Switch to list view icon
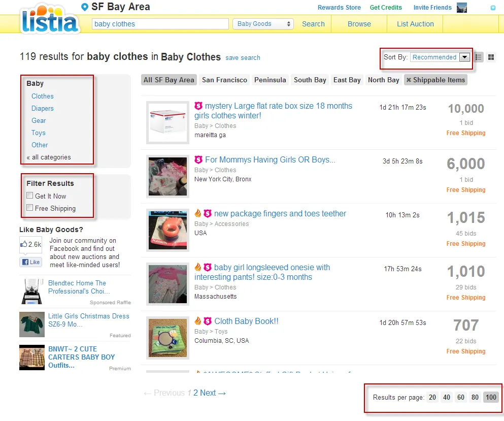 click(x=478, y=57)
